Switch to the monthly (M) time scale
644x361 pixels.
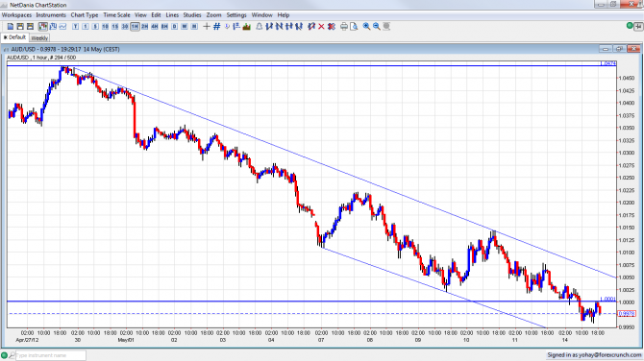(x=194, y=26)
